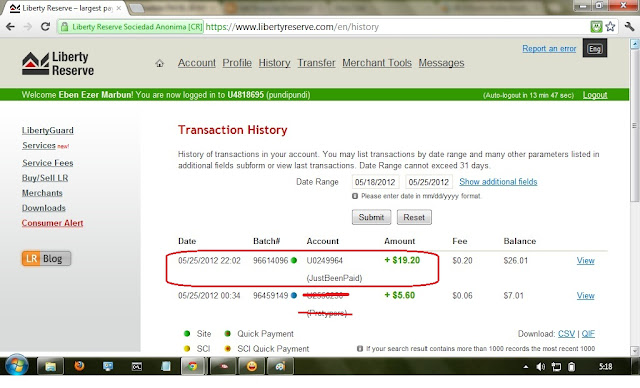Click the volume speaker tray icon

(540, 367)
